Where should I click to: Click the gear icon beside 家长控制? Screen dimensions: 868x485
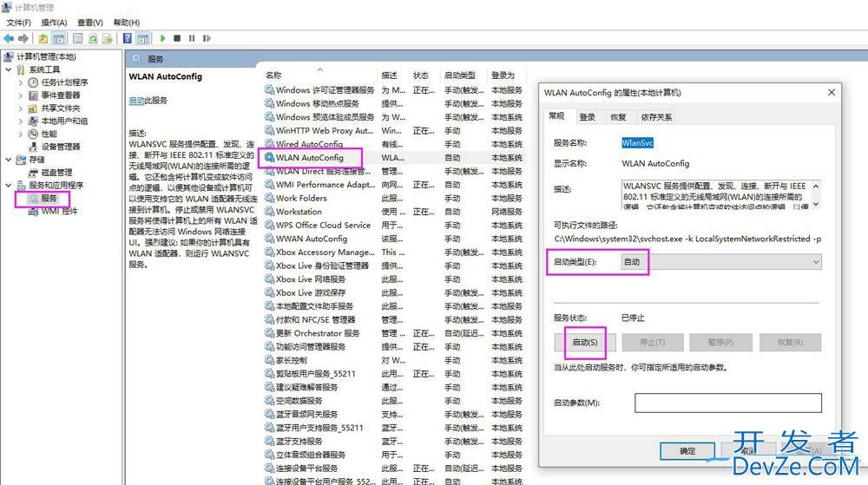[x=270, y=360]
